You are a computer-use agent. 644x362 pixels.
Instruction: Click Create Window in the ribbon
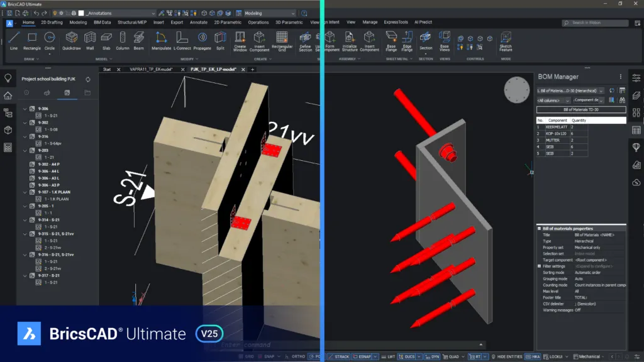click(240, 42)
